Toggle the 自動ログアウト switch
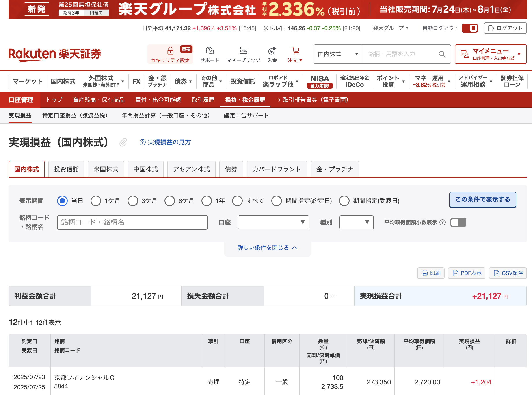This screenshot has width=532, height=395. click(x=470, y=28)
